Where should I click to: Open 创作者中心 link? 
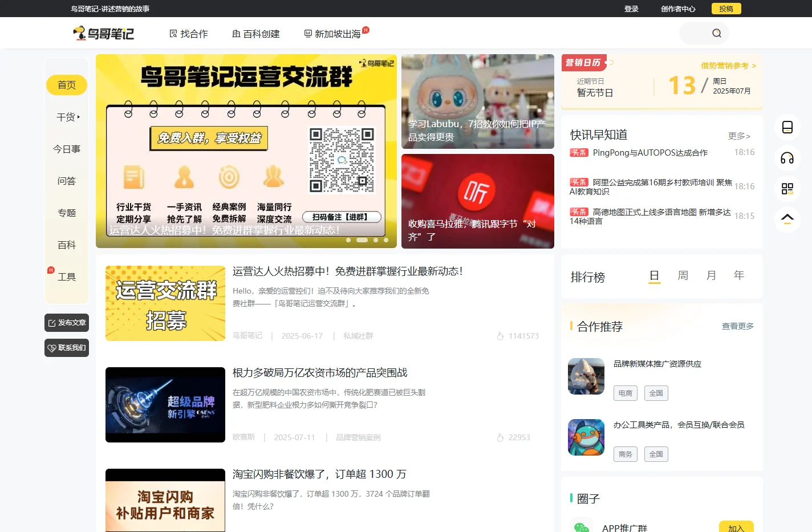tap(678, 9)
